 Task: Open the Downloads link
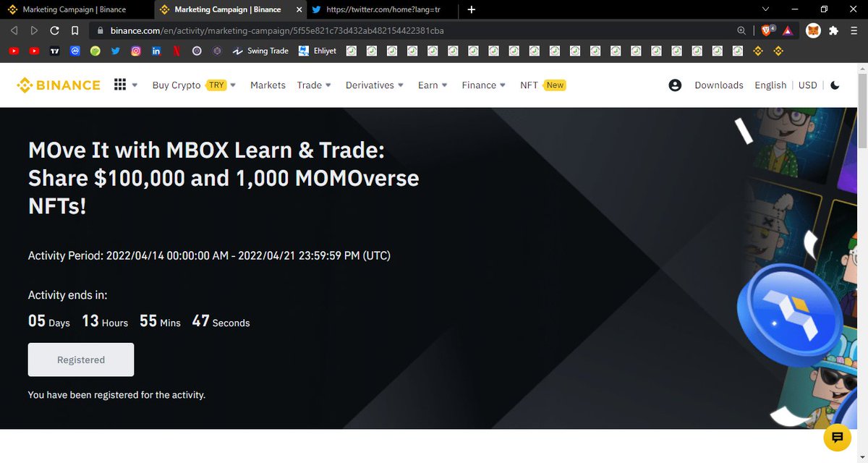[x=719, y=85]
